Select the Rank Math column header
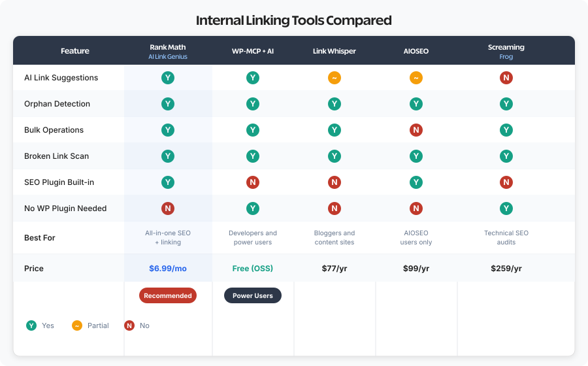The height and width of the screenshot is (366, 588). pos(168,52)
